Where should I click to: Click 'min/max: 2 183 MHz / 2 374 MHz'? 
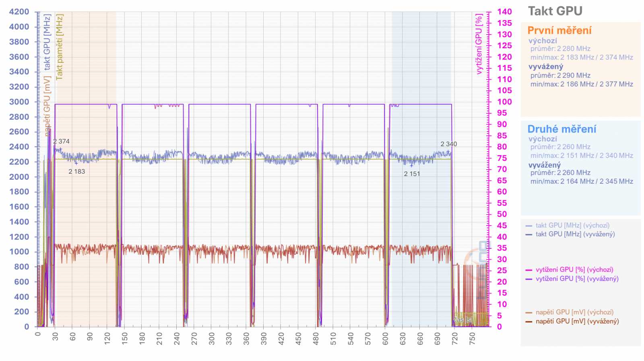pos(582,57)
